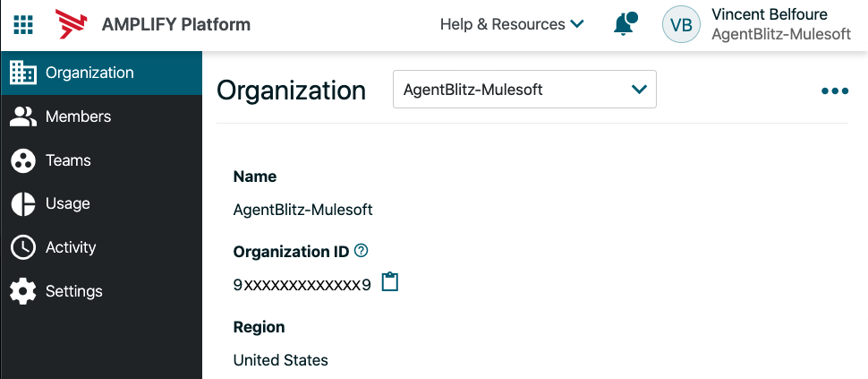868x379 pixels.
Task: Click the Members people icon
Action: click(x=23, y=116)
